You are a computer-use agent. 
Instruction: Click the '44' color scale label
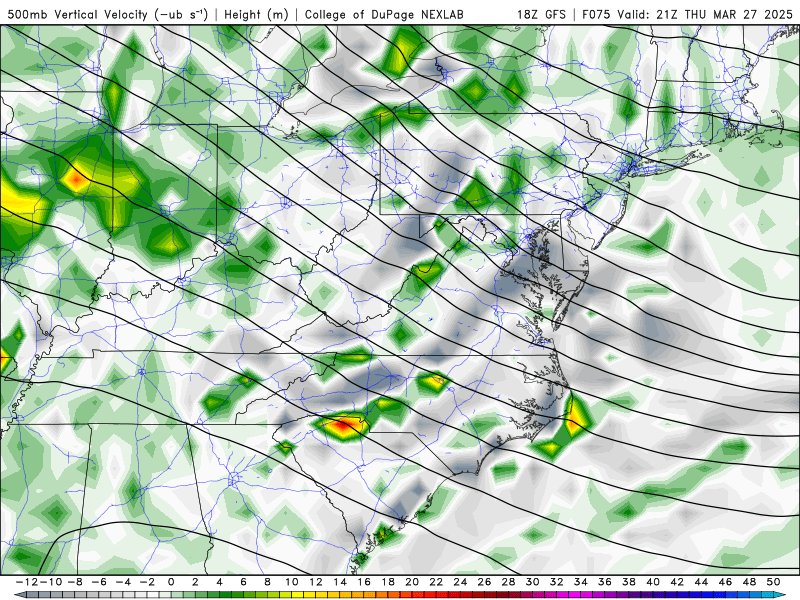coord(701,582)
